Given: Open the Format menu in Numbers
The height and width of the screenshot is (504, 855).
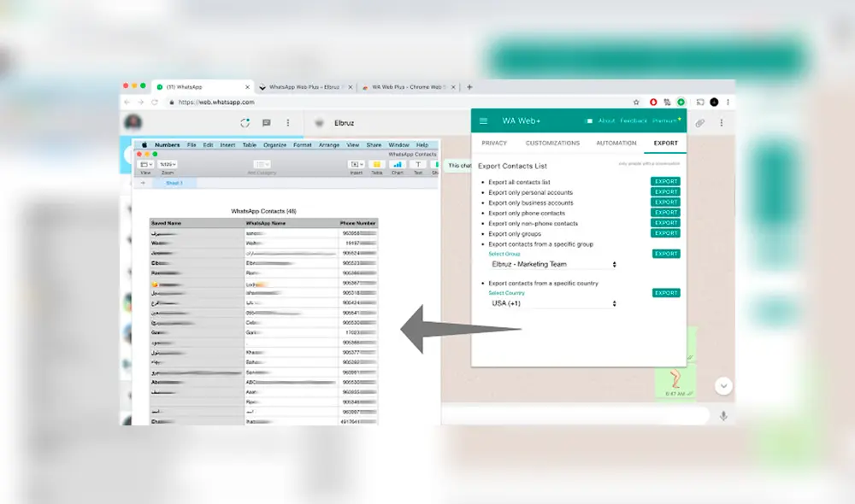Looking at the screenshot, I should (x=303, y=145).
